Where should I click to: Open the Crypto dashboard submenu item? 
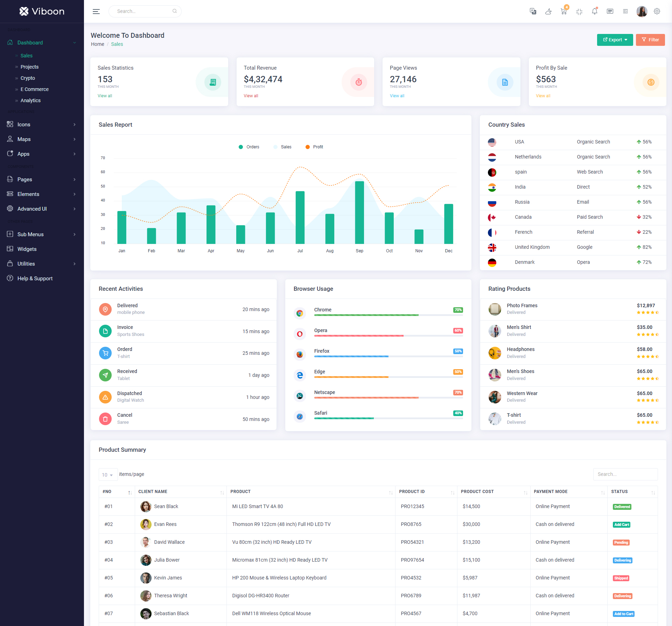[28, 78]
